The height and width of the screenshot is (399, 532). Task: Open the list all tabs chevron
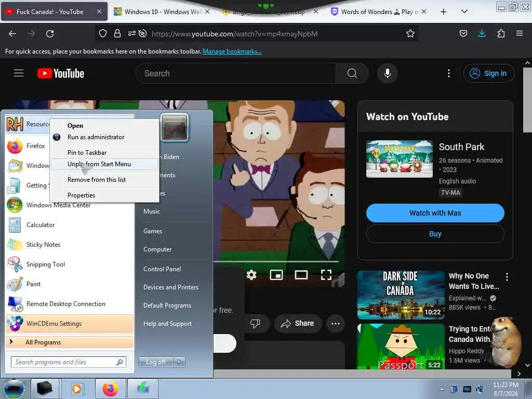pyautogui.click(x=464, y=11)
